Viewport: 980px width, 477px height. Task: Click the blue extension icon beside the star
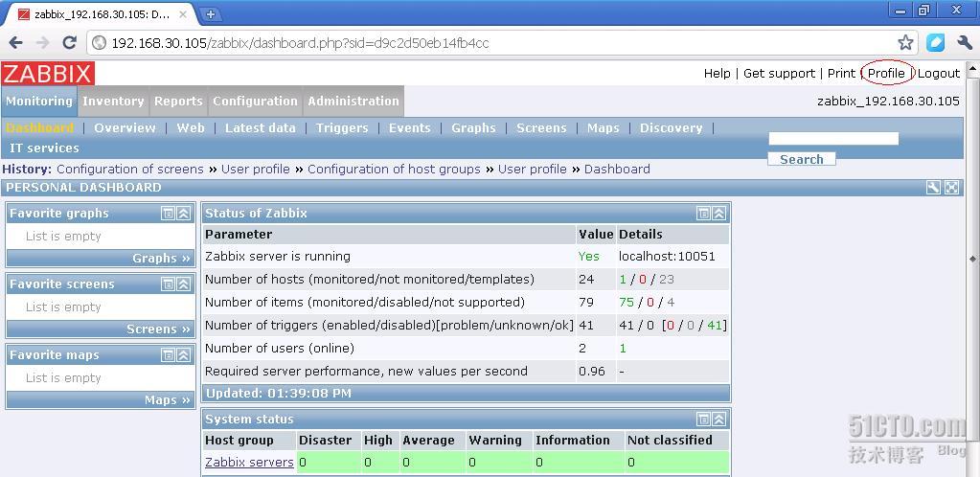coord(935,42)
